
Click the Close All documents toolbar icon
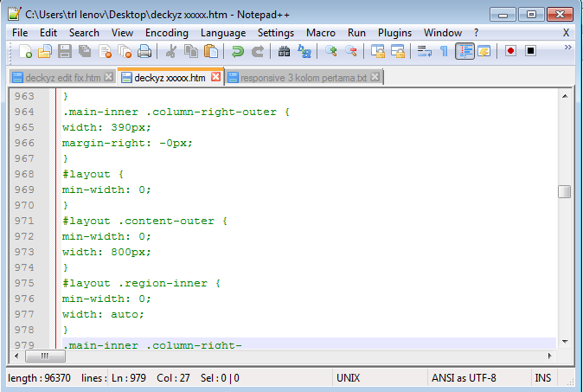pos(125,51)
